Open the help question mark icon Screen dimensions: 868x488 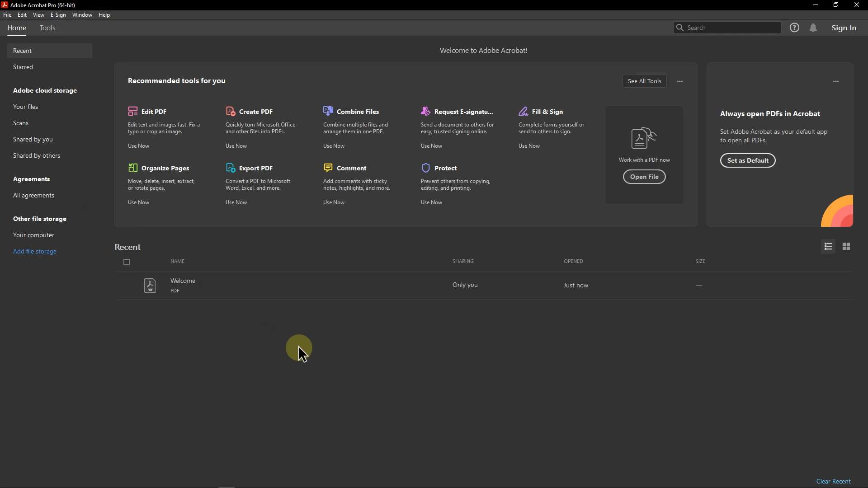point(795,28)
